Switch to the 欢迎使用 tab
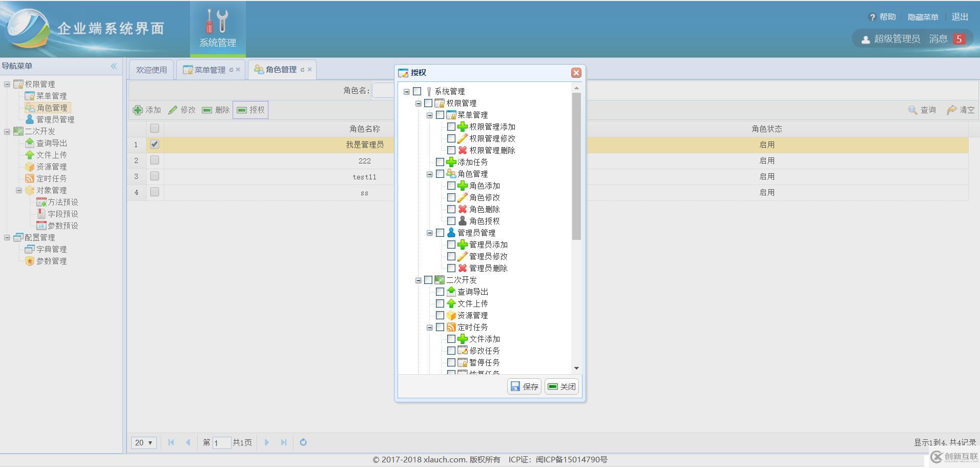The height and width of the screenshot is (468, 980). tap(151, 69)
